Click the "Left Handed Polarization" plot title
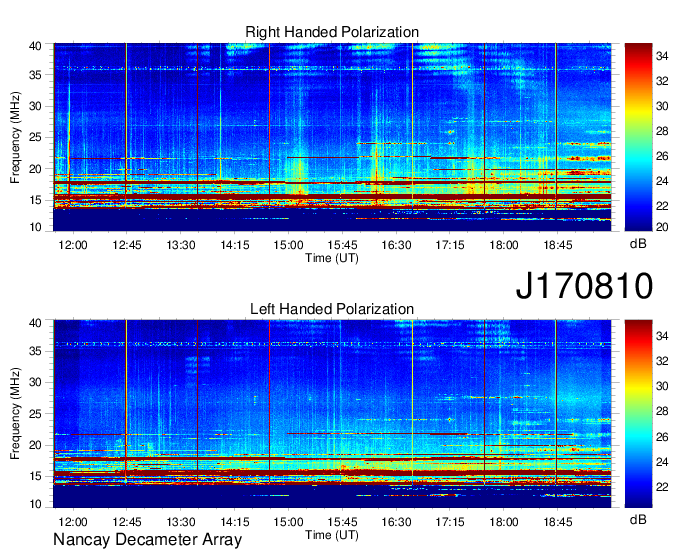 332,309
